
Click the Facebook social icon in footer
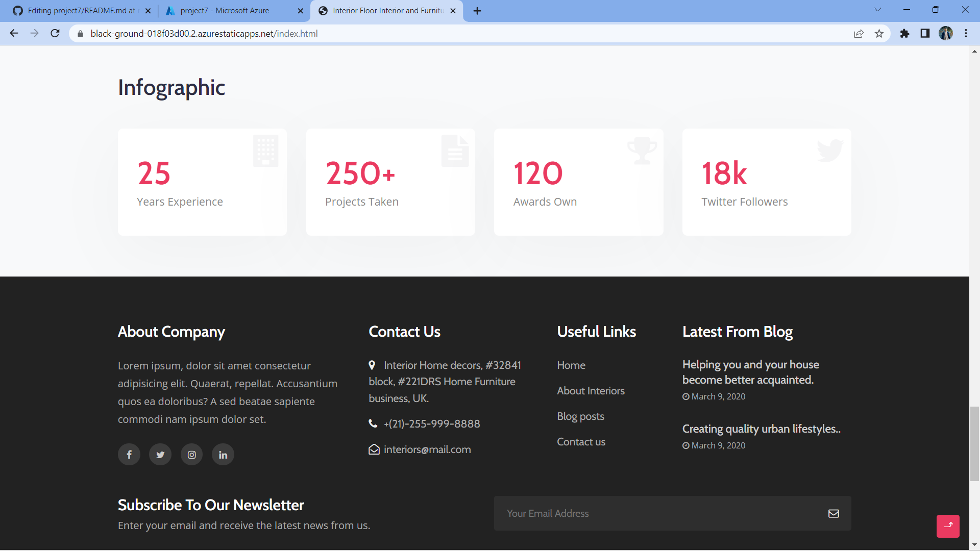pos(129,455)
